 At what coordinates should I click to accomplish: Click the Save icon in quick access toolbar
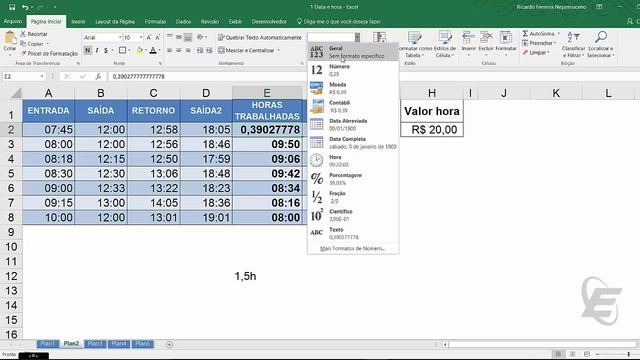point(12,7)
